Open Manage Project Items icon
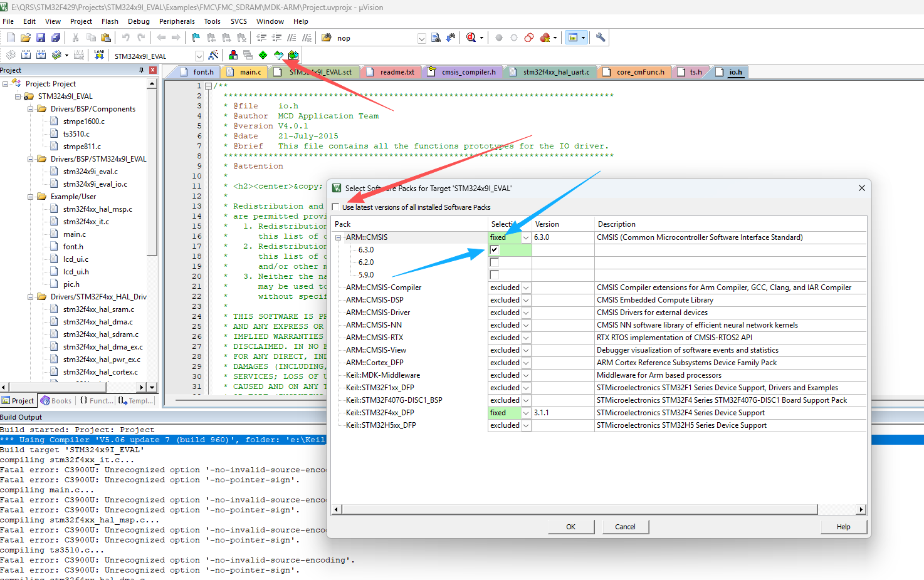Image resolution: width=924 pixels, height=580 pixels. point(233,55)
